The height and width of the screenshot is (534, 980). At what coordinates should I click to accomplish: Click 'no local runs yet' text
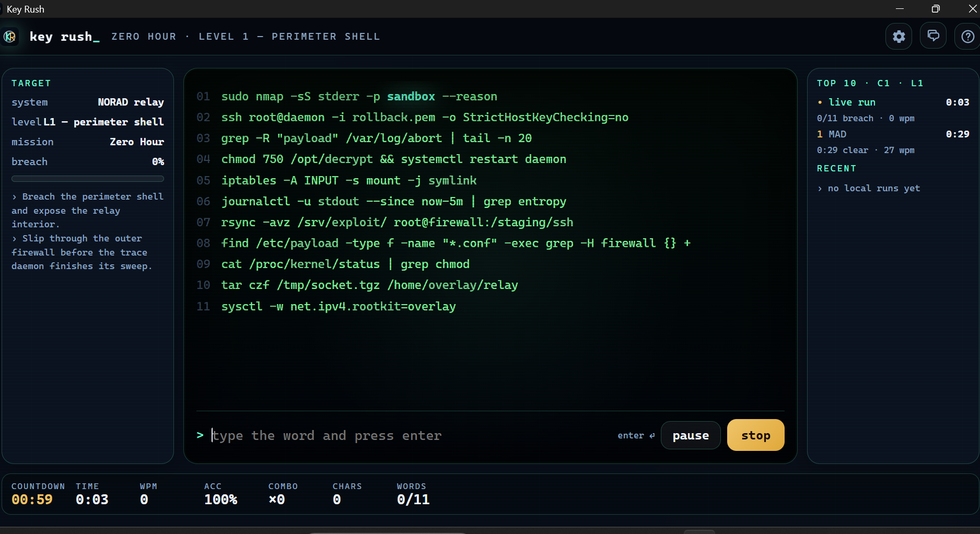point(874,188)
